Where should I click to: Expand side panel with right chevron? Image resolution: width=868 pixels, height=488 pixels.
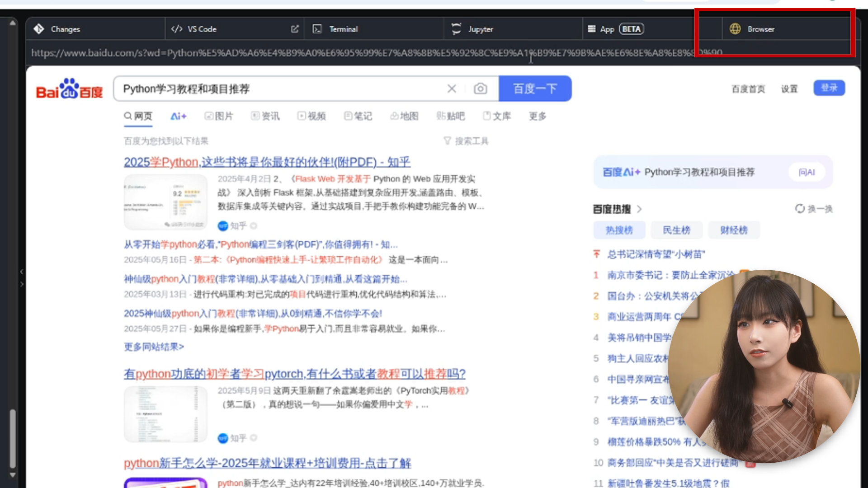(21, 284)
